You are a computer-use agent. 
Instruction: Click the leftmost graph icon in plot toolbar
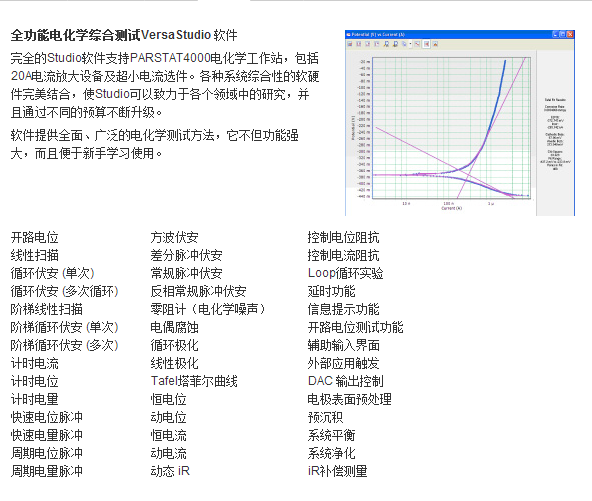(350, 44)
